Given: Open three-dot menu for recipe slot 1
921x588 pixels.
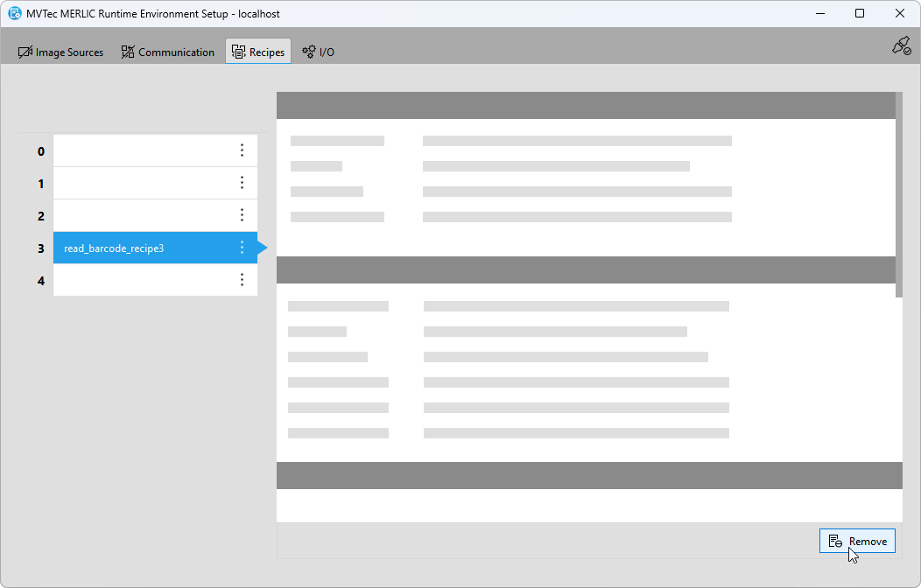Looking at the screenshot, I should coord(243,183).
